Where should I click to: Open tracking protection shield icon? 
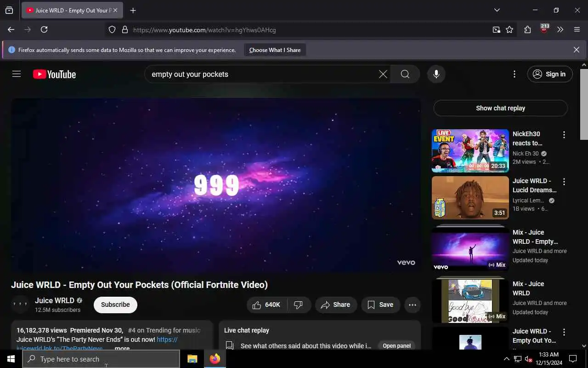[x=112, y=29]
